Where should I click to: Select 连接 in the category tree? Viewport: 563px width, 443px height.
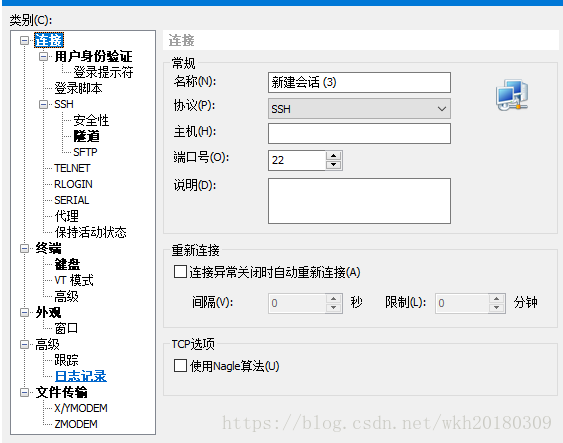[x=49, y=40]
